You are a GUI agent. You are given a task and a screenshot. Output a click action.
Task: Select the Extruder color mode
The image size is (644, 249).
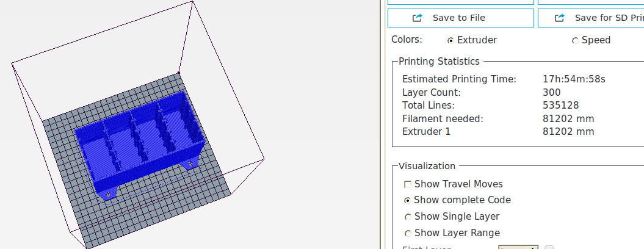(x=450, y=40)
